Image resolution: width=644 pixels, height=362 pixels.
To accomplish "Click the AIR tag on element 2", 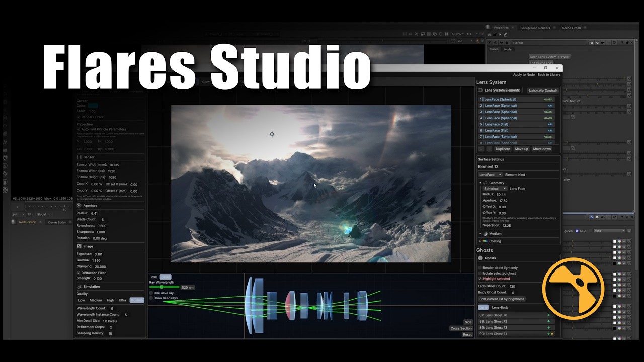I will 550,106.
